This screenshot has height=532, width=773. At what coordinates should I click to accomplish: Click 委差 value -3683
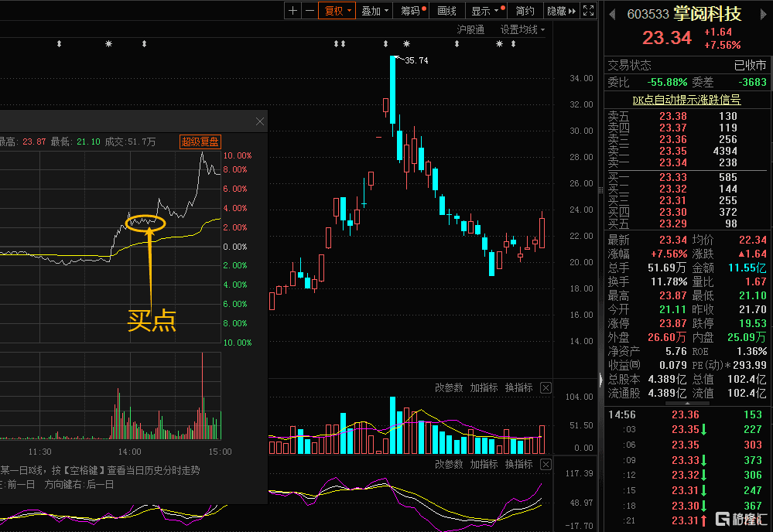pos(752,82)
